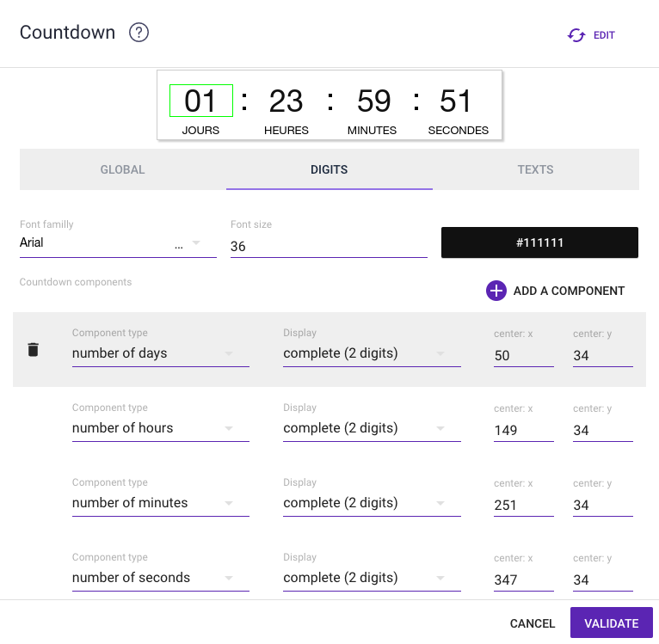The height and width of the screenshot is (644, 659).
Task: Open Display dropdown for seconds component
Action: click(371, 578)
